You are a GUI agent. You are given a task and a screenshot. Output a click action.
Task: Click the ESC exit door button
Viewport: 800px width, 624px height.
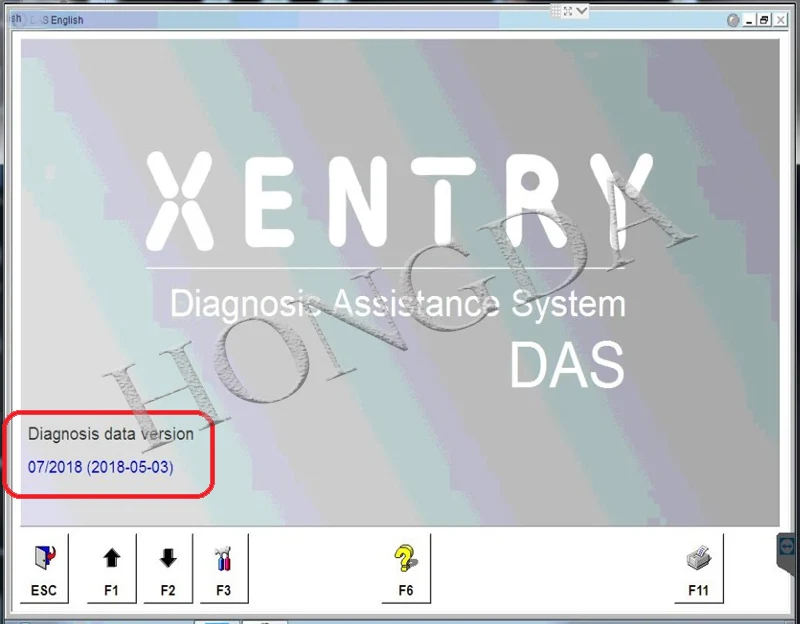(44, 568)
